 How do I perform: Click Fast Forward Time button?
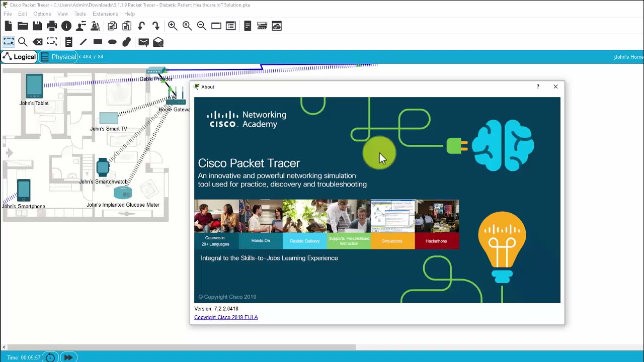pos(68,357)
